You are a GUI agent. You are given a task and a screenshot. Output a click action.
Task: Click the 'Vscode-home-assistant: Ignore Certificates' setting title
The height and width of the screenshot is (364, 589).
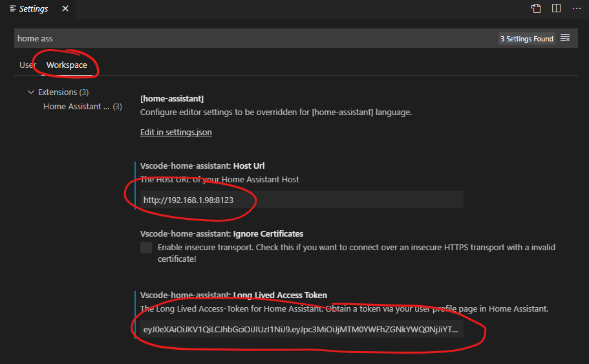(x=222, y=233)
